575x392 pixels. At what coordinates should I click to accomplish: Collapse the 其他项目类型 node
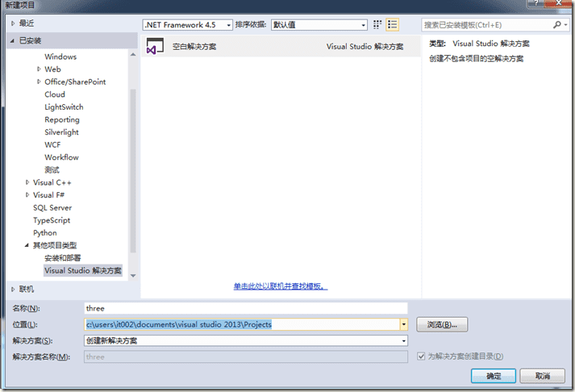tap(27, 245)
